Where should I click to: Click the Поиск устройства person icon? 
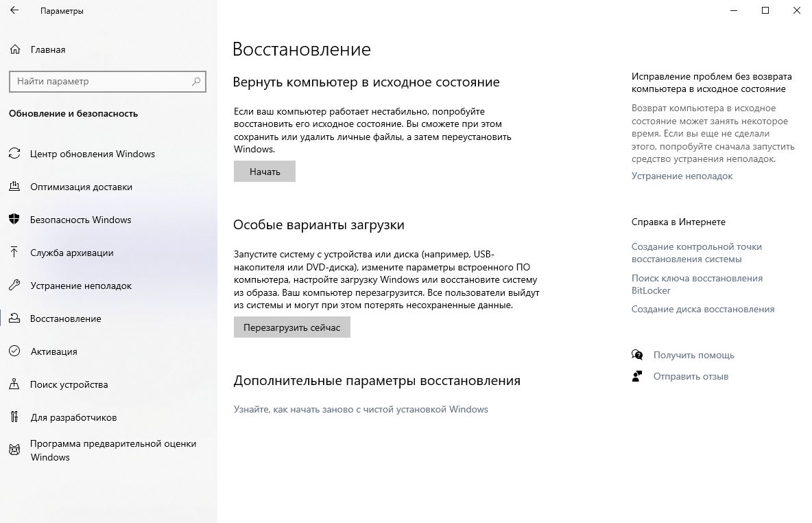coord(14,384)
